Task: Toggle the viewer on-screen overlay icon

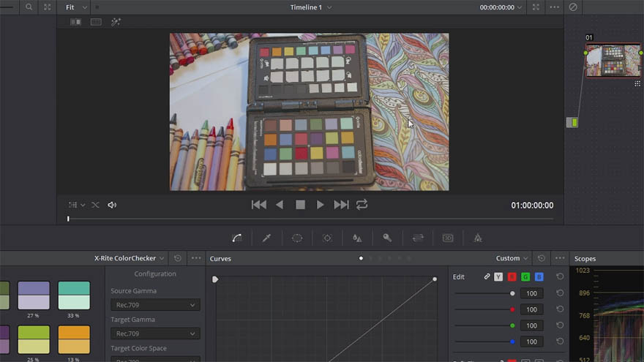Action: click(x=72, y=205)
